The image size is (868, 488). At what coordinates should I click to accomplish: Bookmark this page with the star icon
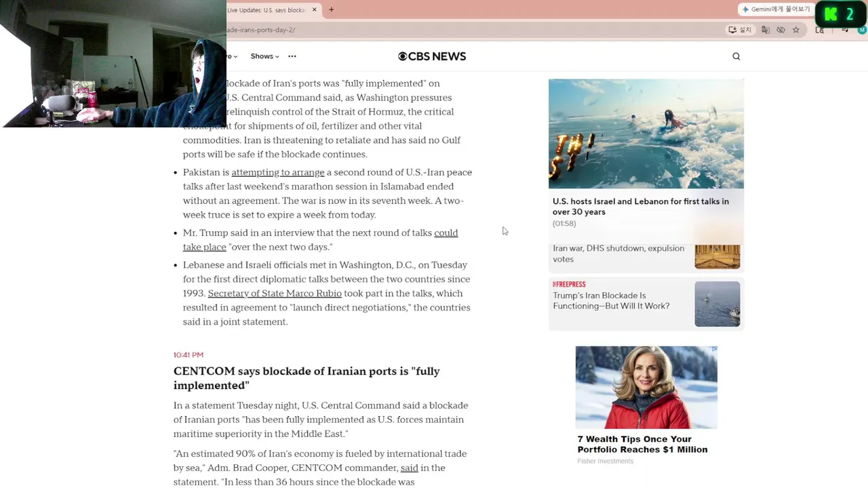click(796, 30)
